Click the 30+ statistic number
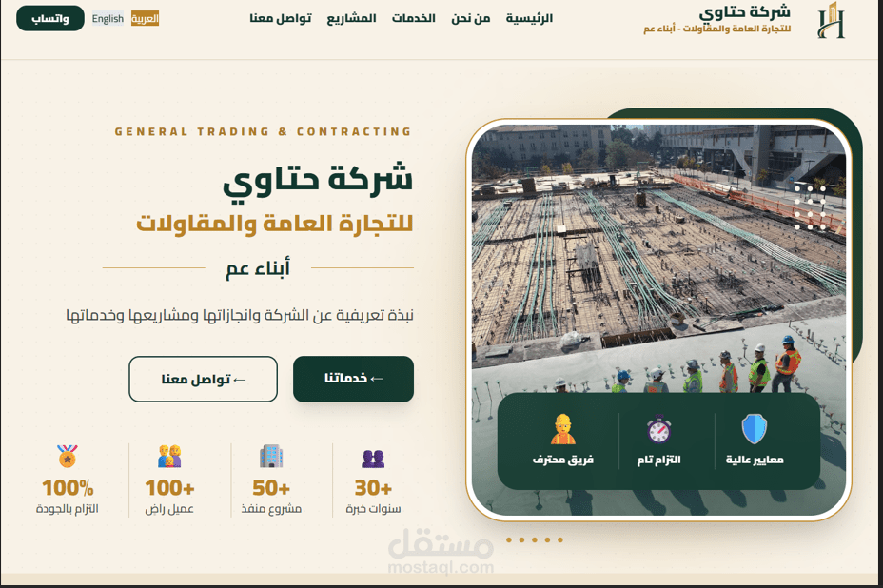 [373, 488]
